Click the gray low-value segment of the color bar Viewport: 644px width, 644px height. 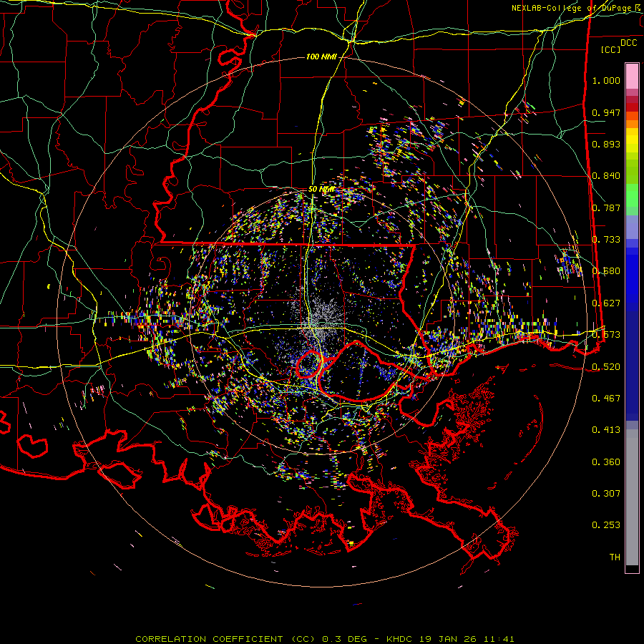(x=632, y=497)
